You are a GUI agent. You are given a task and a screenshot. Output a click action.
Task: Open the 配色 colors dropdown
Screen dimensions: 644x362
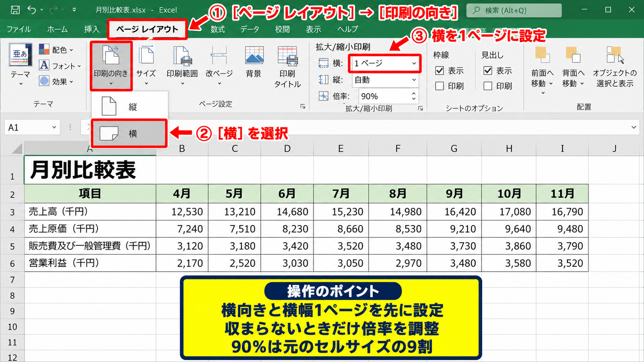pyautogui.click(x=56, y=50)
